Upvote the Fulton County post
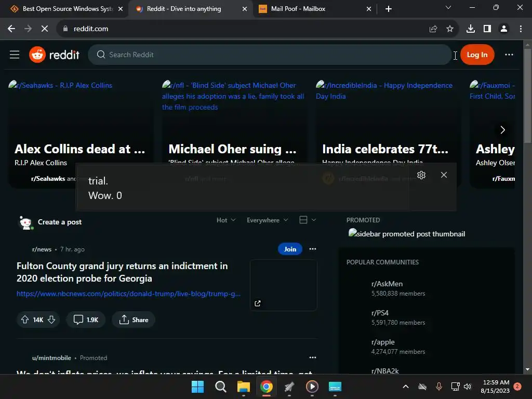The width and height of the screenshot is (532, 399). tap(25, 320)
